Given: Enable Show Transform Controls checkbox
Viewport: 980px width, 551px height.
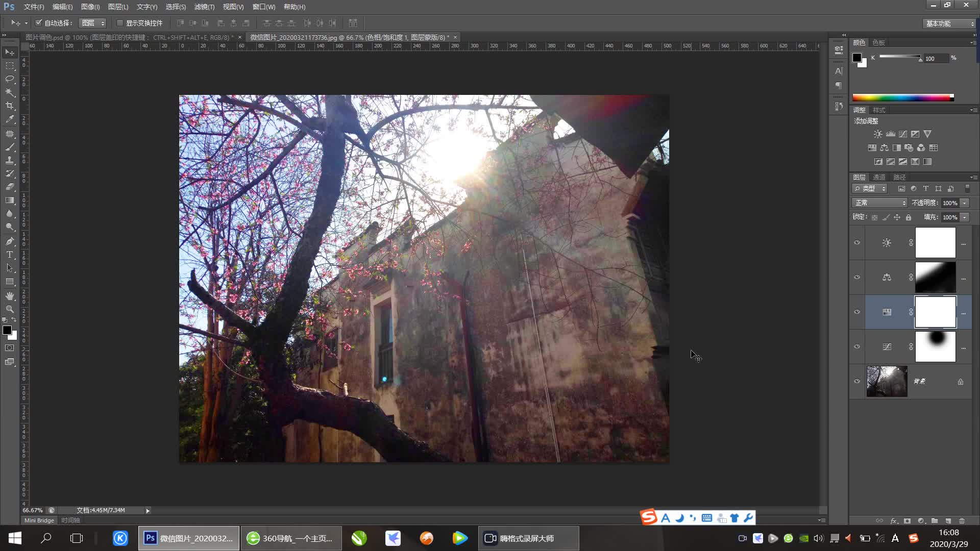Looking at the screenshot, I should coord(120,23).
